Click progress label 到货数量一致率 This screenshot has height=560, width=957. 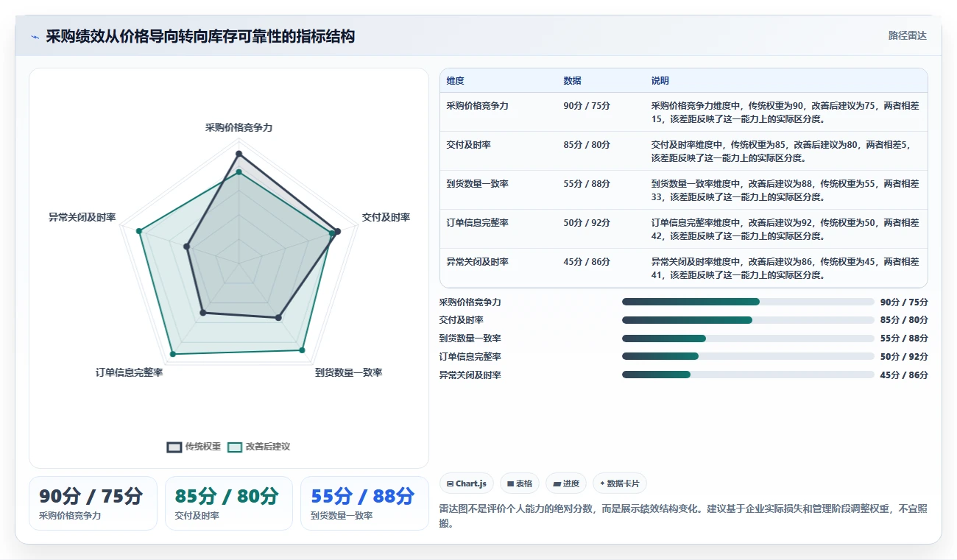click(470, 339)
